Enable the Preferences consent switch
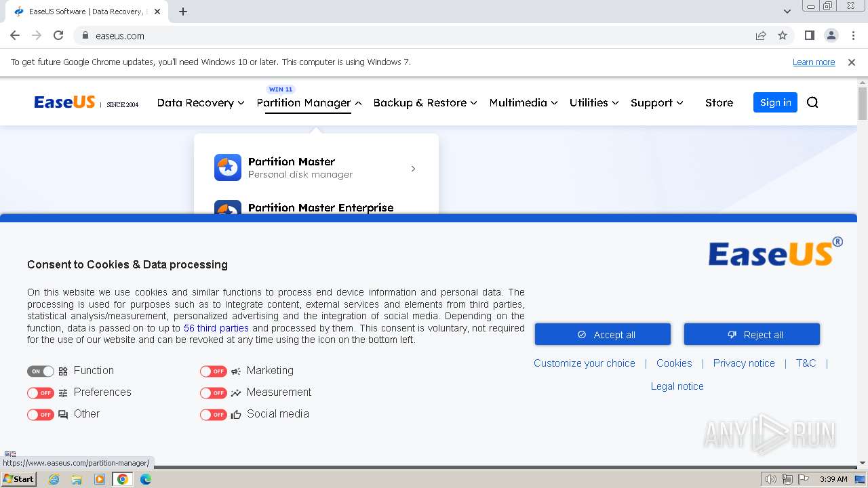The height and width of the screenshot is (488, 868). 41,393
